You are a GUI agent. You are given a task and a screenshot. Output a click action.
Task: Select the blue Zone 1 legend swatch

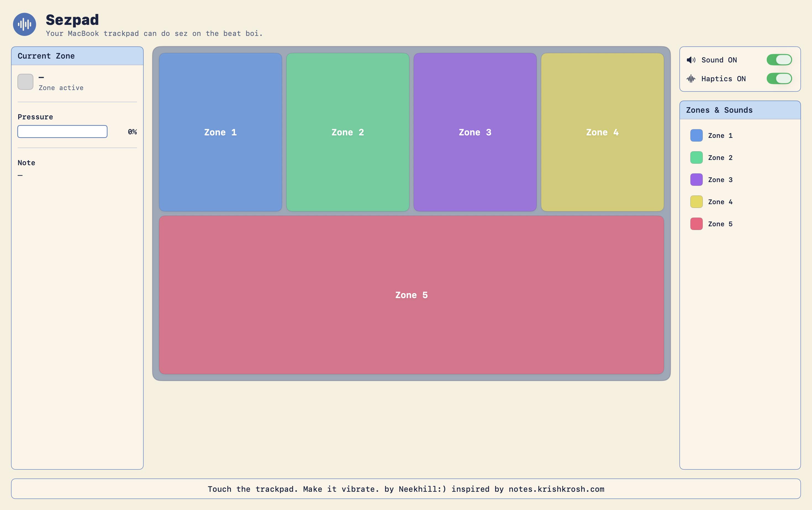[x=696, y=136]
